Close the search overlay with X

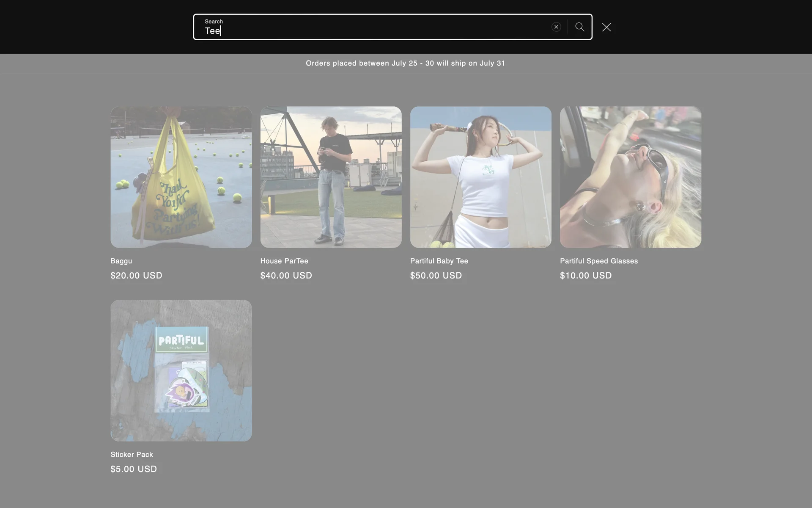pyautogui.click(x=606, y=27)
